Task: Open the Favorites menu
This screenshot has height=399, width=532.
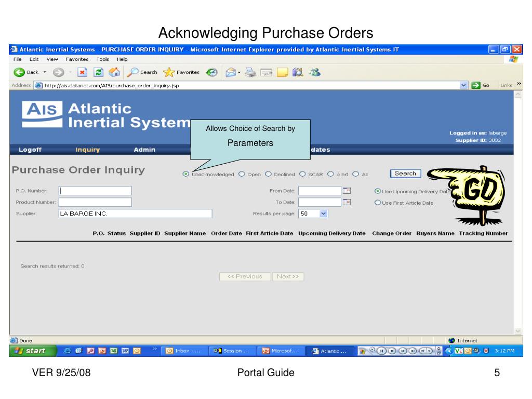Action: pos(77,59)
